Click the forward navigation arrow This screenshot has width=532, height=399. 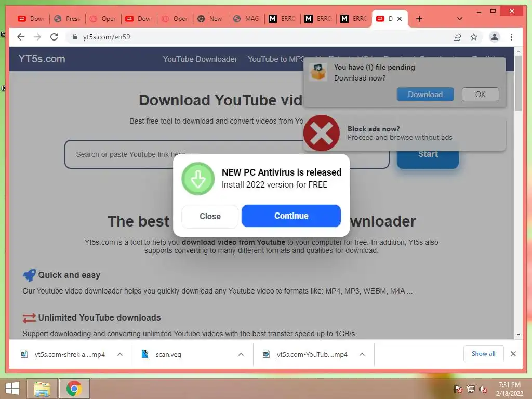(x=37, y=37)
